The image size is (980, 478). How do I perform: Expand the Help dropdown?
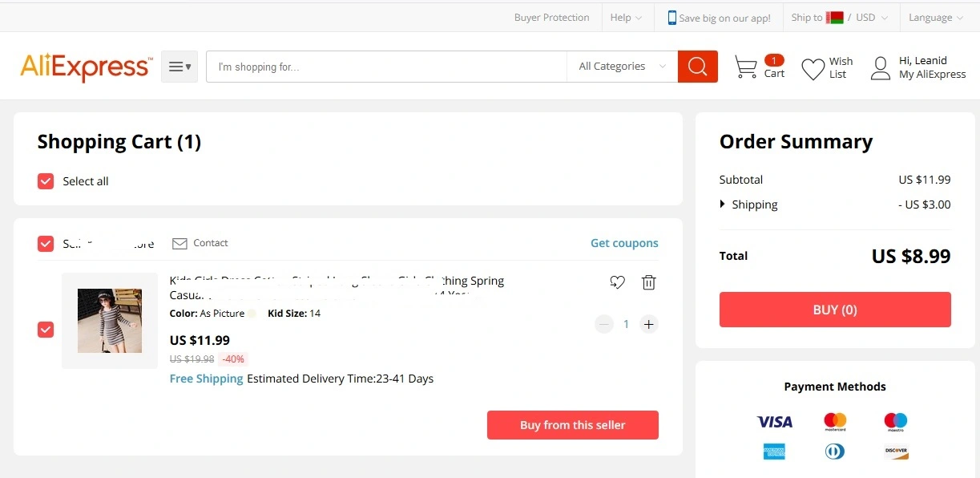click(626, 18)
